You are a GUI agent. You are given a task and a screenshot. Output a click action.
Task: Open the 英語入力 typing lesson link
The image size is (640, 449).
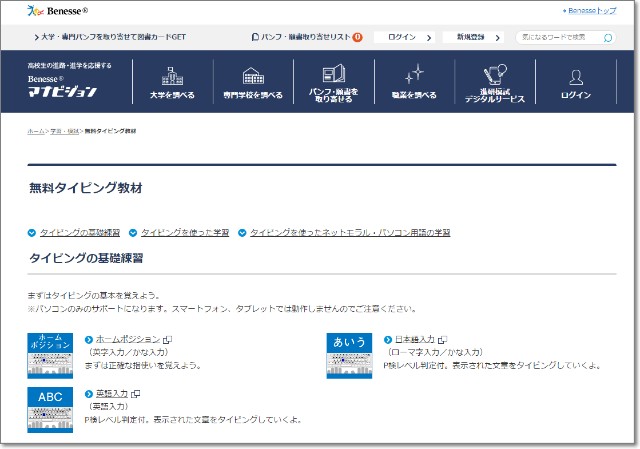pyautogui.click(x=111, y=394)
